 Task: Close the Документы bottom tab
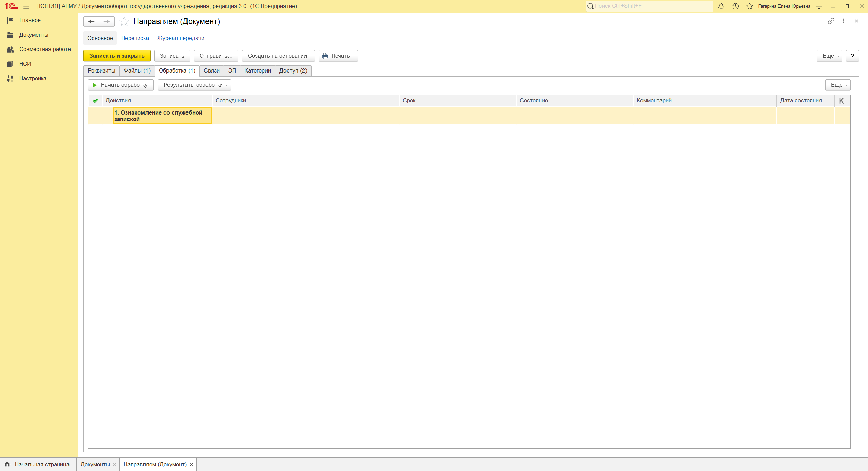(x=115, y=464)
